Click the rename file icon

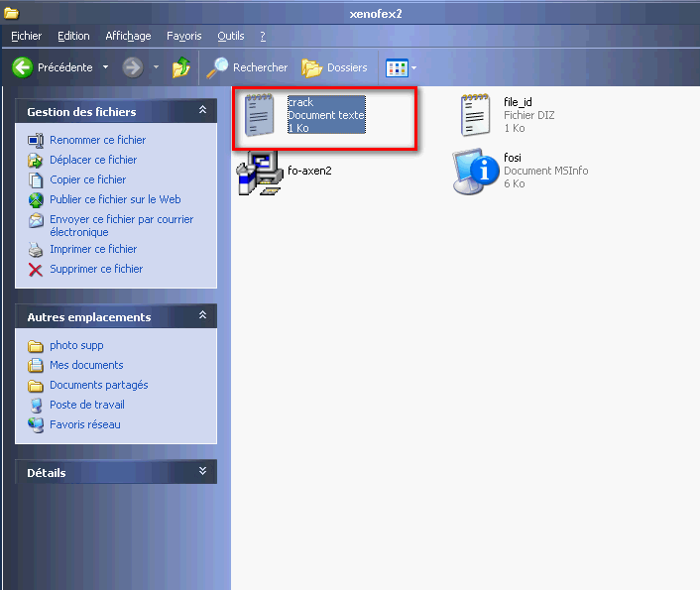pyautogui.click(x=36, y=140)
